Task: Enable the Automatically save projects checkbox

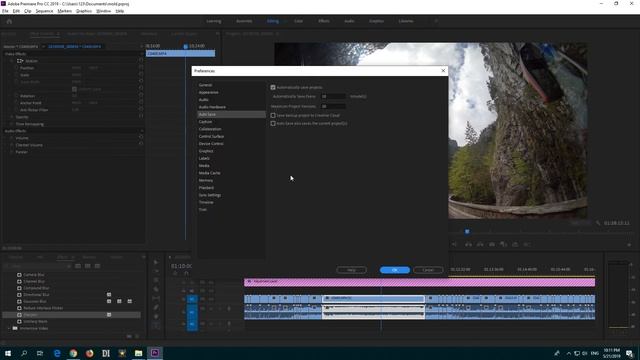Action: click(273, 87)
